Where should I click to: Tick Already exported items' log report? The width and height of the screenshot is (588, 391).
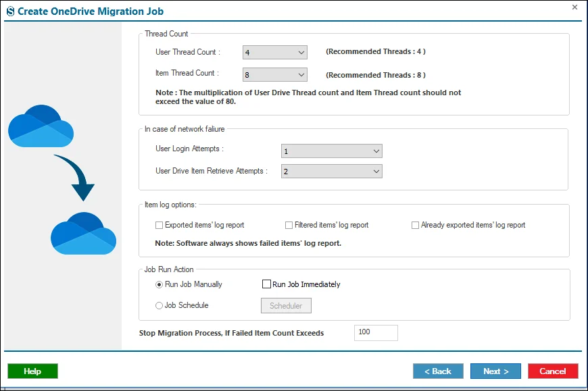pos(415,225)
